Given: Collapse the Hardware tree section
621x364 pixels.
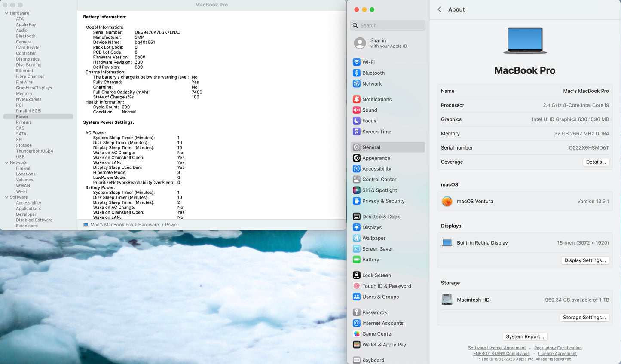Looking at the screenshot, I should click(6, 13).
